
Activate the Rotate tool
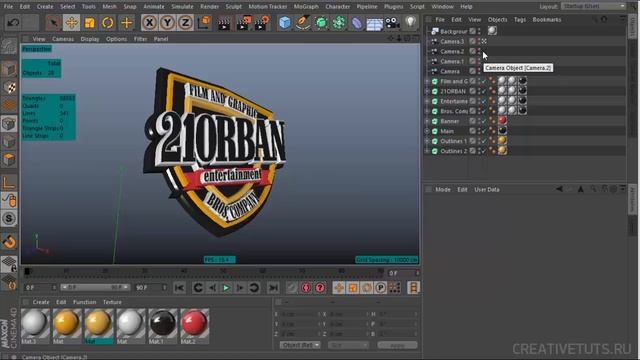pyautogui.click(x=108, y=22)
